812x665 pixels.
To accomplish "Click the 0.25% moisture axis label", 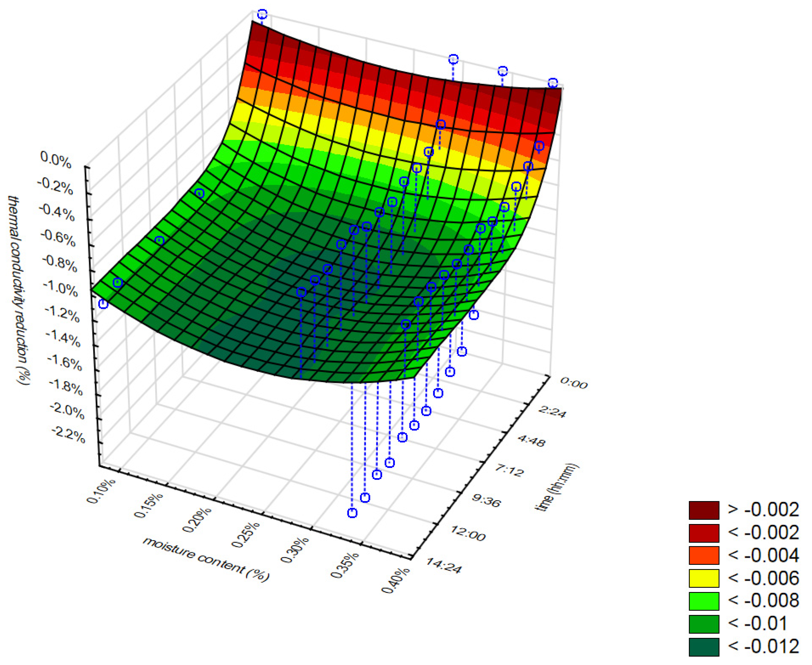I will point(246,535).
